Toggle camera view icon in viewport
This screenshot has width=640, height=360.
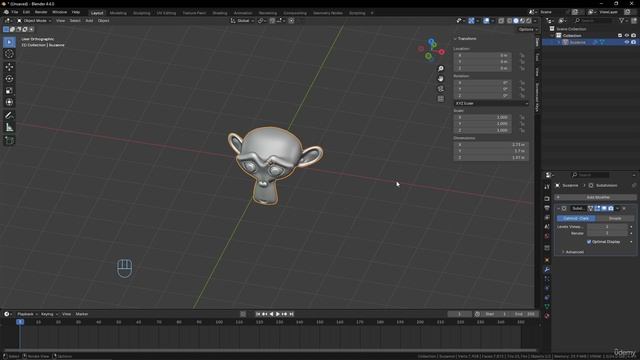click(x=440, y=89)
